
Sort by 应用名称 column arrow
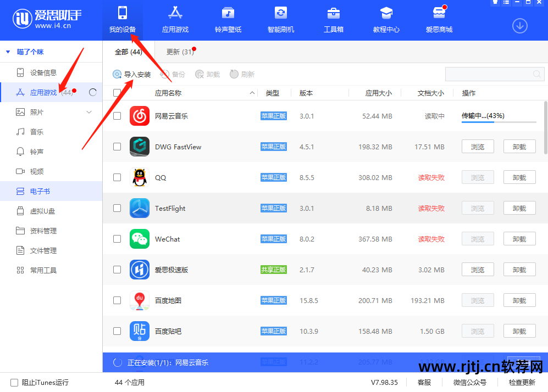tap(252, 93)
